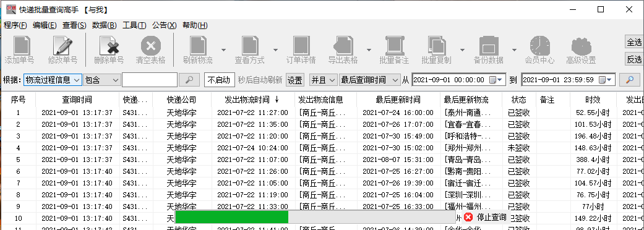Image resolution: width=644 pixels, height=230 pixels.
Task: Click the 反选 invert selection button
Action: 634,59
